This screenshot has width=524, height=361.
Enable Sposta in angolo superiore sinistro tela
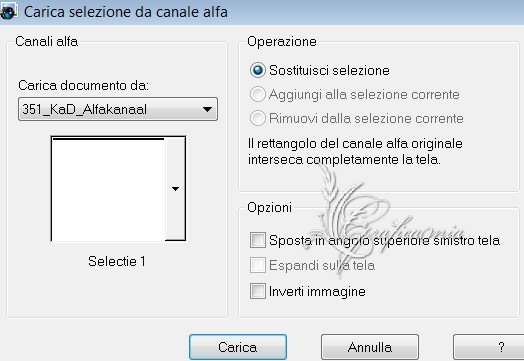click(x=258, y=240)
